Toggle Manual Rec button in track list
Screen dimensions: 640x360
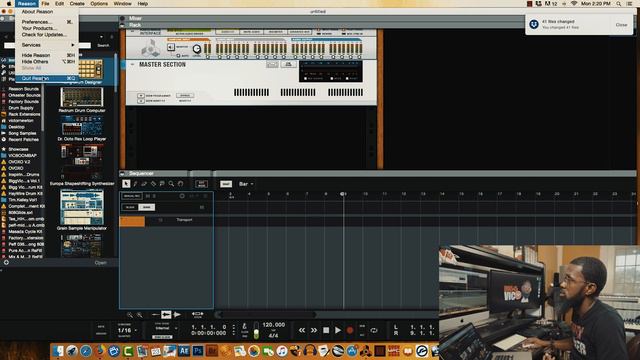click(131, 196)
